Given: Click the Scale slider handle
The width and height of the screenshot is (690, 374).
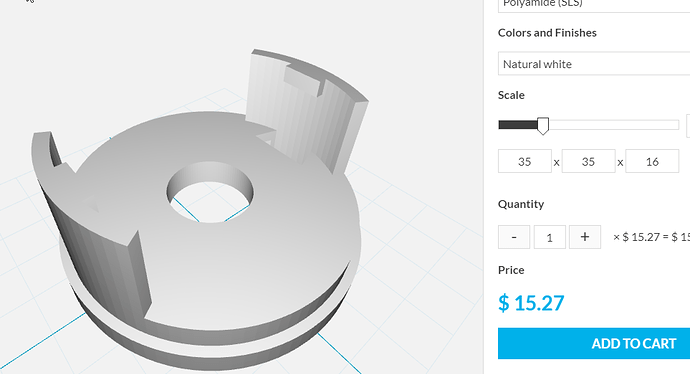Looking at the screenshot, I should (543, 125).
